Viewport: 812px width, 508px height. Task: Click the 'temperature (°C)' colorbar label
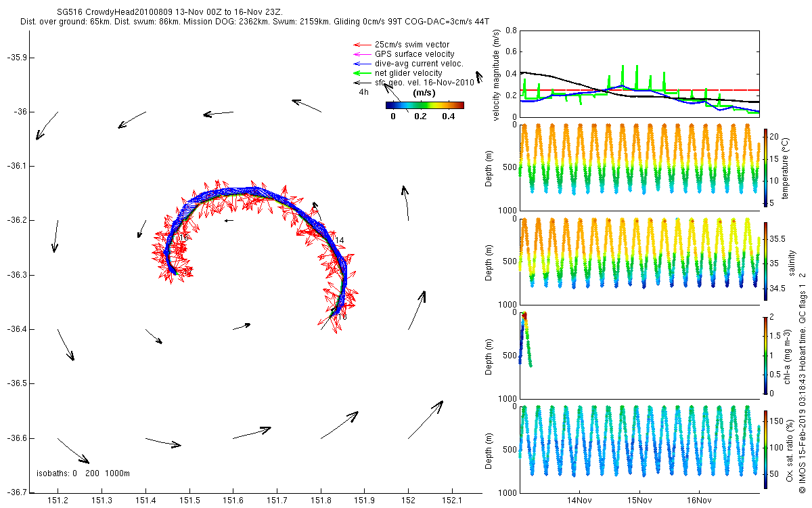786,168
